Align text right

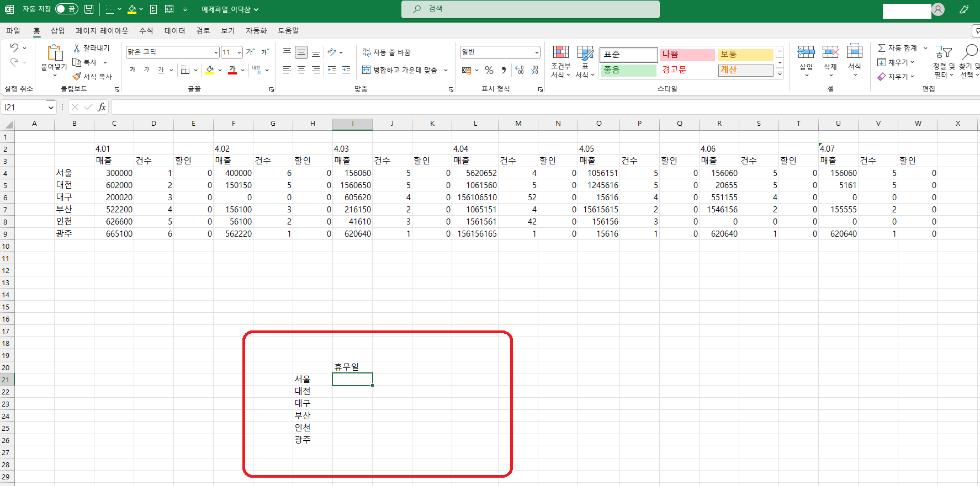[x=316, y=70]
